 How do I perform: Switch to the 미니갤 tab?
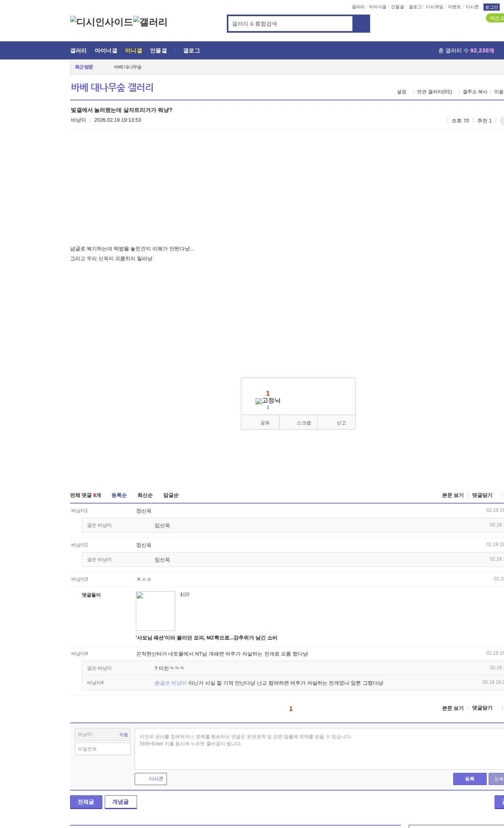pos(133,51)
